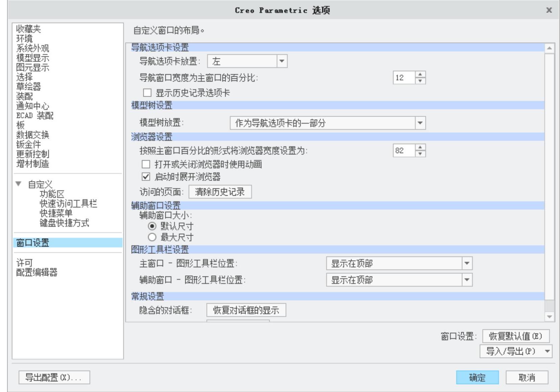Open 许可 settings

click(24, 263)
